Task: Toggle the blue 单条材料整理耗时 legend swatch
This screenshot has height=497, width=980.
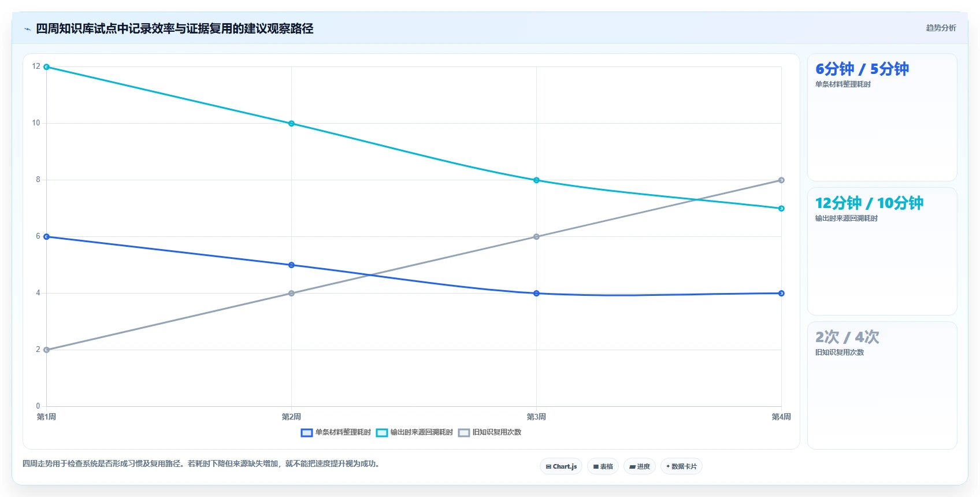Action: pyautogui.click(x=307, y=432)
